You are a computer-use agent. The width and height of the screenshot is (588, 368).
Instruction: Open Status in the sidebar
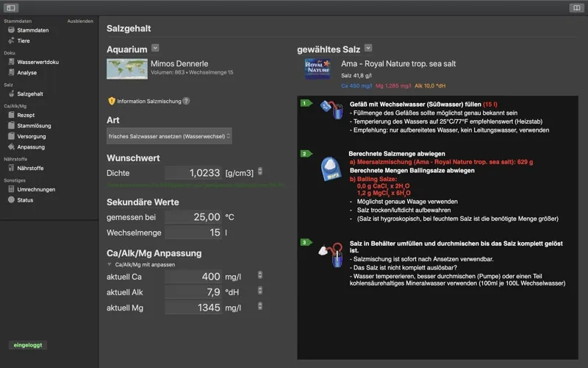tap(25, 199)
